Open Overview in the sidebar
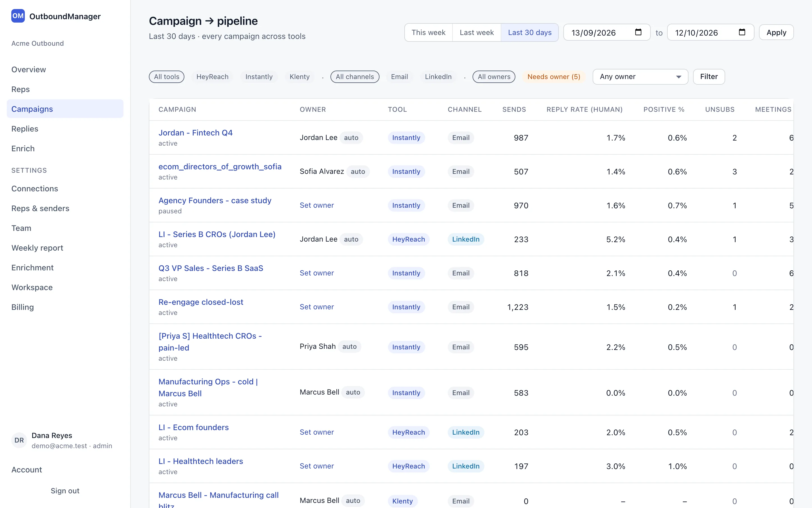The image size is (812, 508). (65, 69)
